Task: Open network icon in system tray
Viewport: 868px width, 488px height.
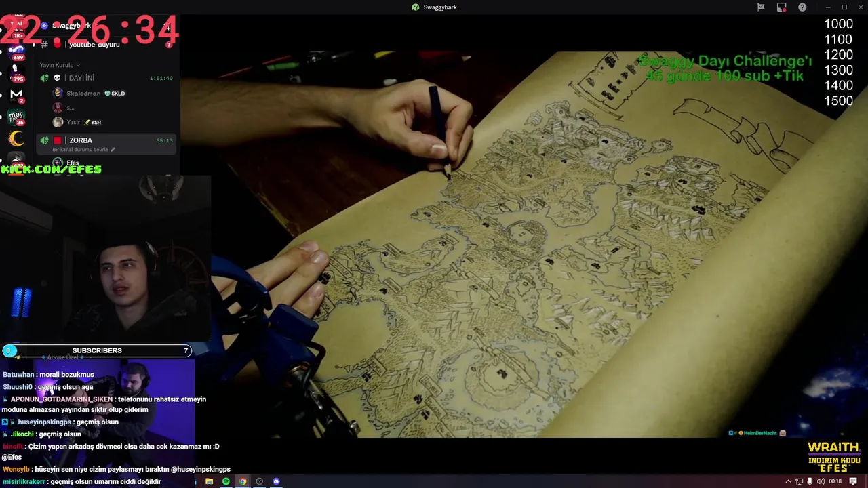Action: pos(800,481)
